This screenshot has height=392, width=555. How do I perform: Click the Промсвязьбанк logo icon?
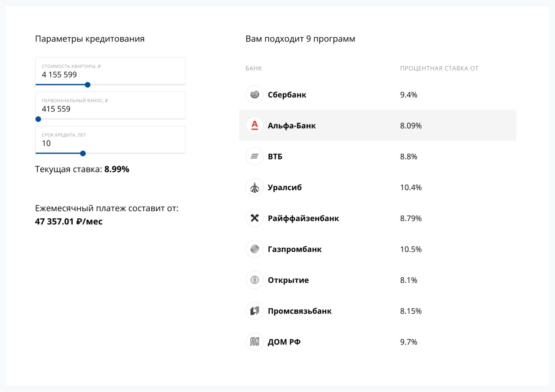click(x=255, y=311)
